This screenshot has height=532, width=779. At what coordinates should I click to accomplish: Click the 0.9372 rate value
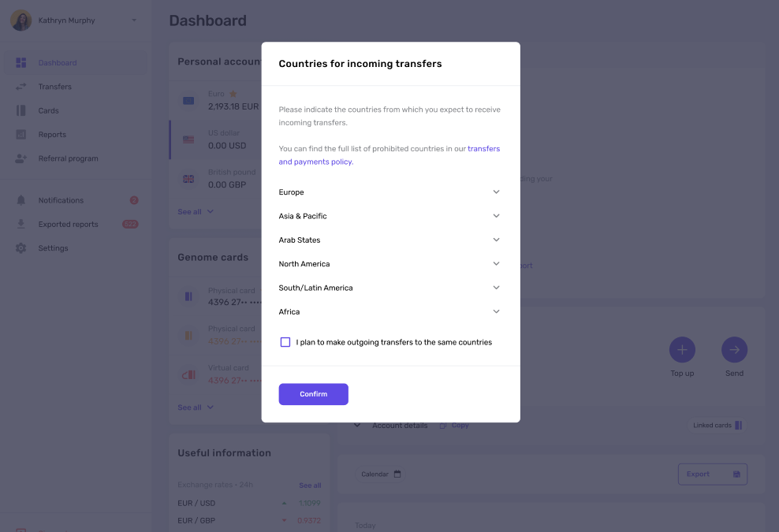pos(309,521)
